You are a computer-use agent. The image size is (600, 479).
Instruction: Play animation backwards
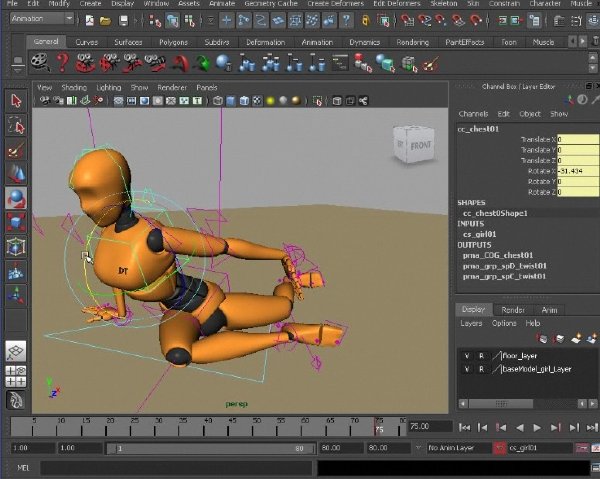point(519,427)
